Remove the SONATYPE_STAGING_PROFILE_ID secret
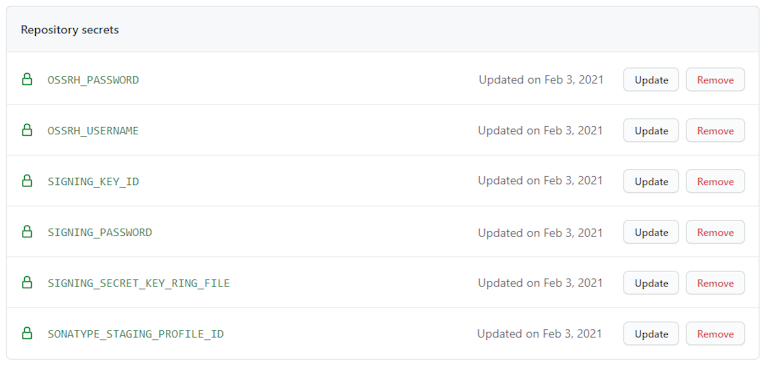The image size is (768, 369). [715, 334]
